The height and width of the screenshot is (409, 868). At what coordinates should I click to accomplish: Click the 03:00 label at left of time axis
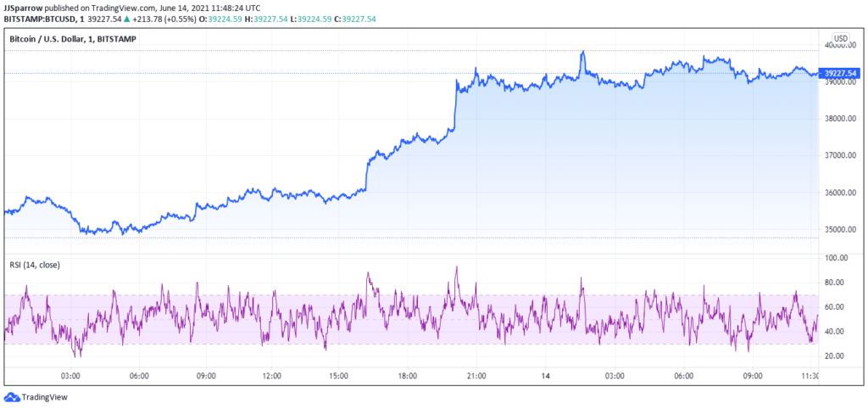click(x=71, y=375)
